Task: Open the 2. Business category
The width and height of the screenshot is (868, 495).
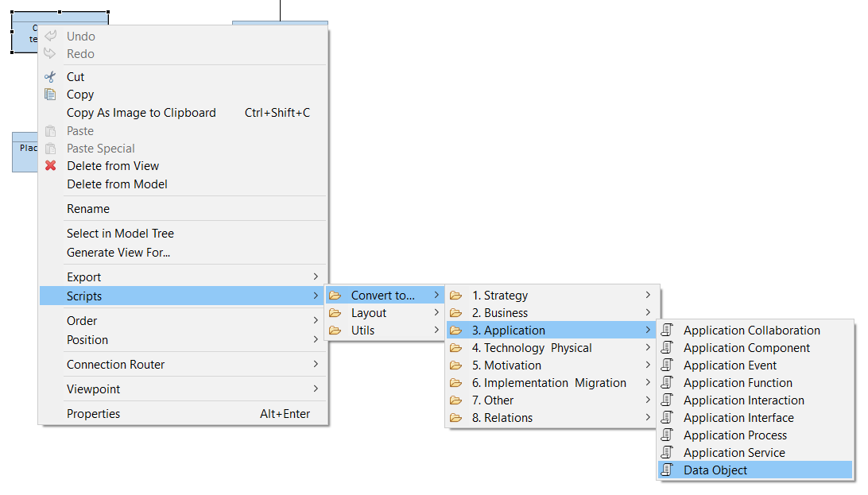Action: click(x=552, y=313)
